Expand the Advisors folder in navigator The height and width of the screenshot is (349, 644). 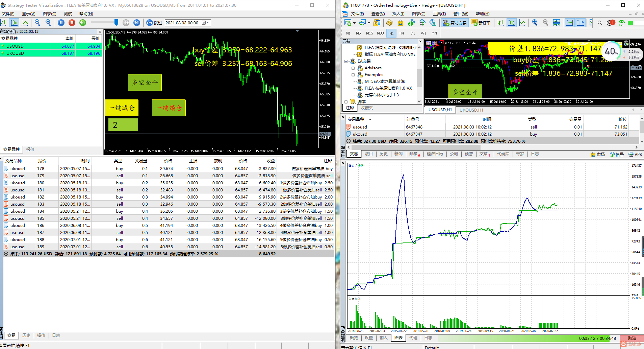pyautogui.click(x=353, y=68)
